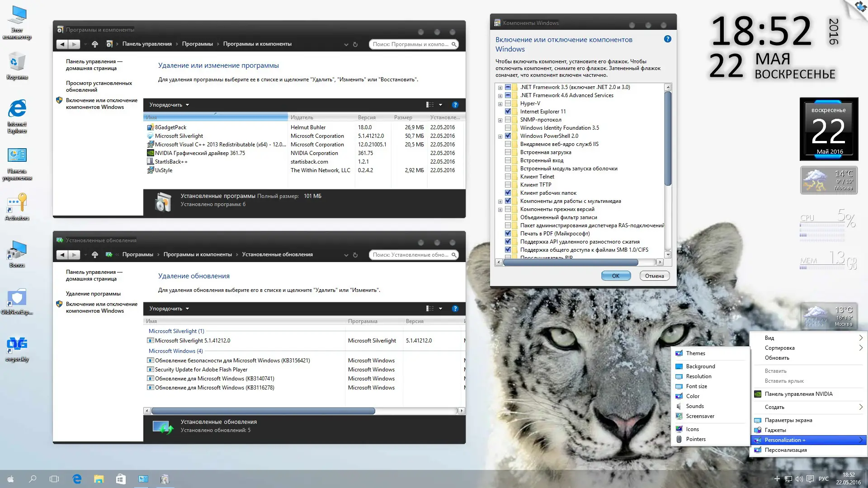Open the Упорядочить dropdown in the programs list
Screen dimensions: 868x488
(169, 105)
